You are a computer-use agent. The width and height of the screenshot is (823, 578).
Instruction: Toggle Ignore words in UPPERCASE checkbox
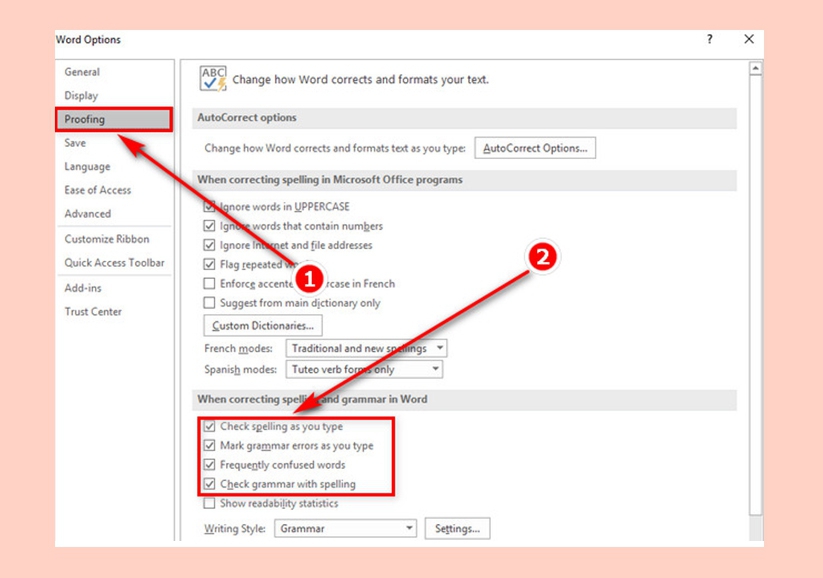(x=209, y=206)
